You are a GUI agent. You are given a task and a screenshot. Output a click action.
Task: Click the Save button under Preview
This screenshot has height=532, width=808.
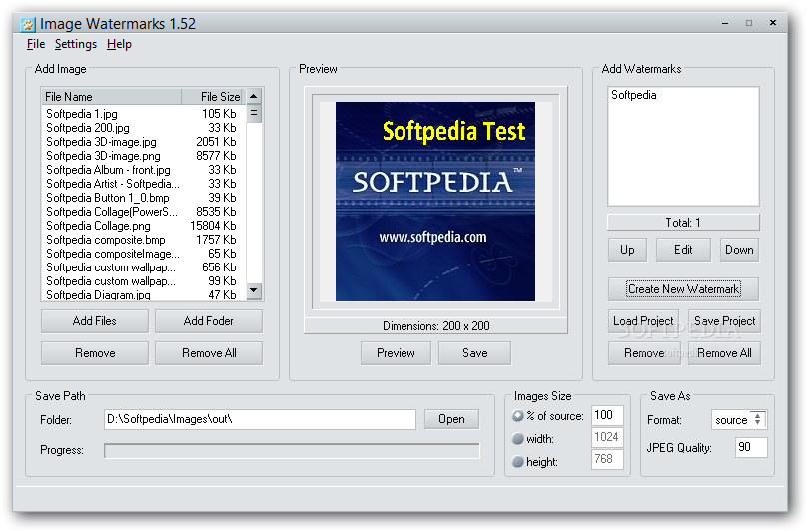point(474,353)
